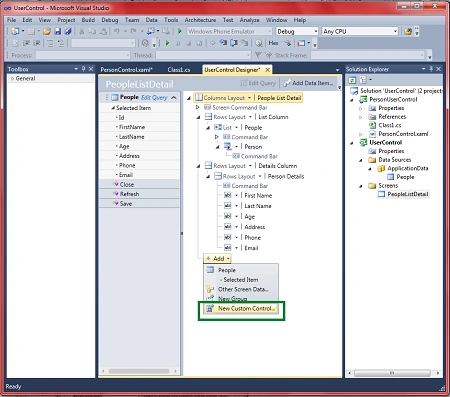
Task: Click the Cut scissors icon
Action: 82,31
